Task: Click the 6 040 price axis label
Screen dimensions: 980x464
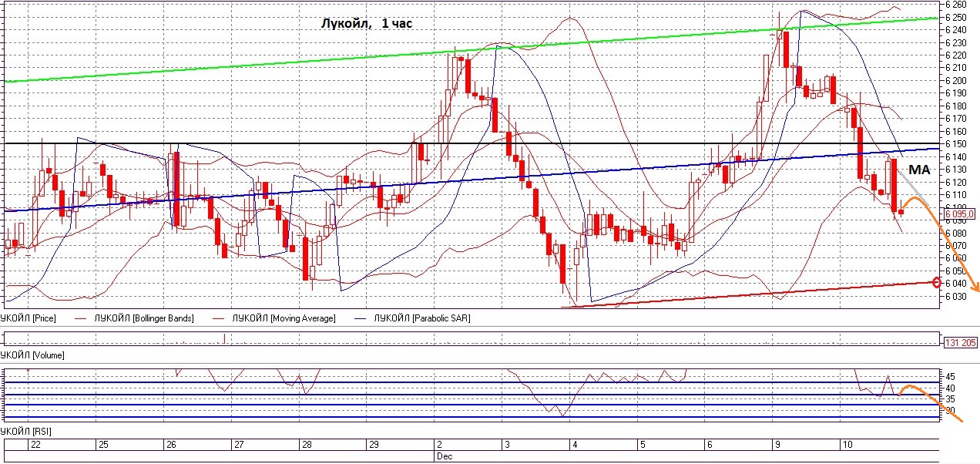Action: pyautogui.click(x=956, y=283)
